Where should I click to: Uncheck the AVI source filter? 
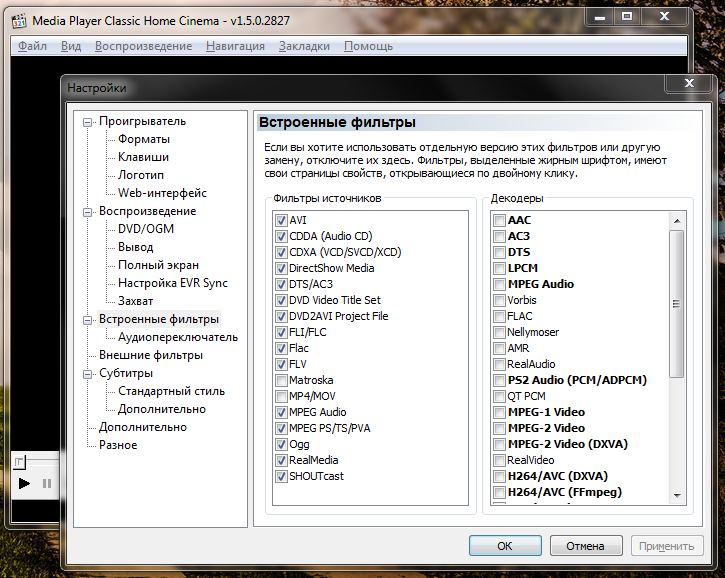click(x=280, y=220)
